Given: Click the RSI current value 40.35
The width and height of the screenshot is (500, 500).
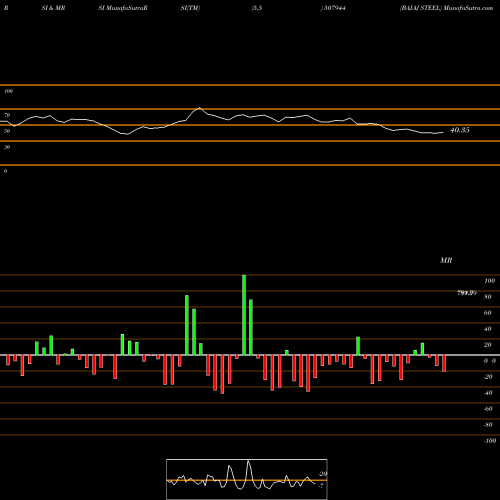Looking at the screenshot, I should point(460,130).
